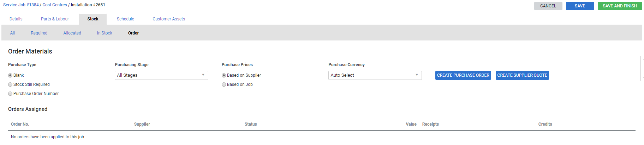Show the Allocated stock sub-tab
Screen dimensions: 644x145
[x=72, y=33]
